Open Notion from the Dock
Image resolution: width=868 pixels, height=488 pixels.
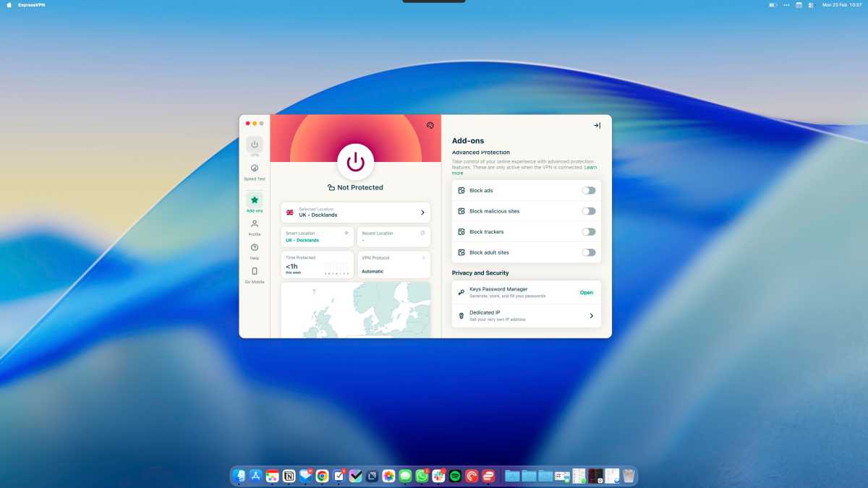(x=289, y=476)
